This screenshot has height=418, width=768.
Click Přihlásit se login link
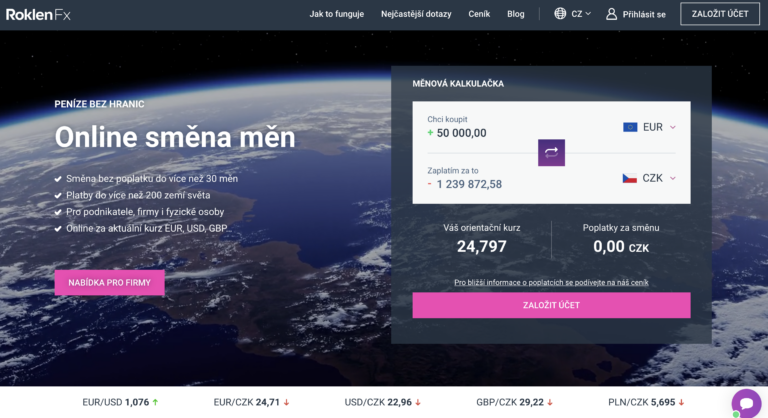(644, 14)
